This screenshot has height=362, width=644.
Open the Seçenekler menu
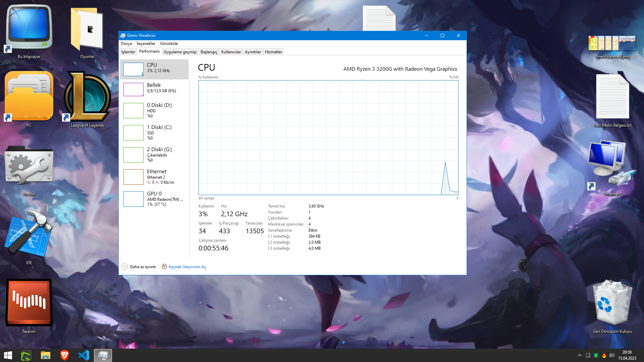[x=146, y=44]
